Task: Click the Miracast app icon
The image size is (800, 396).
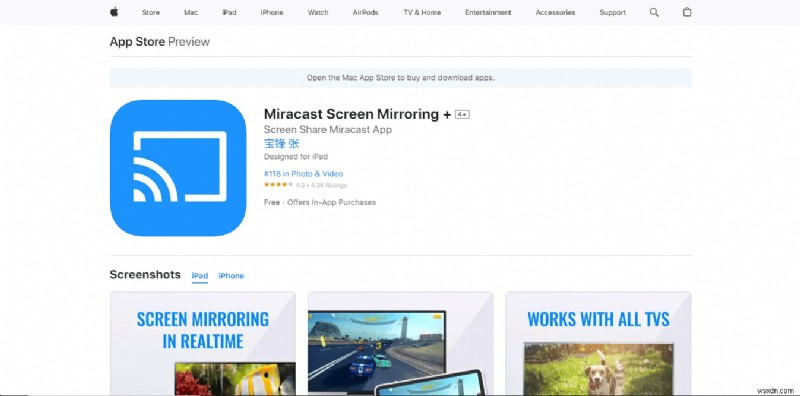Action: coord(178,168)
